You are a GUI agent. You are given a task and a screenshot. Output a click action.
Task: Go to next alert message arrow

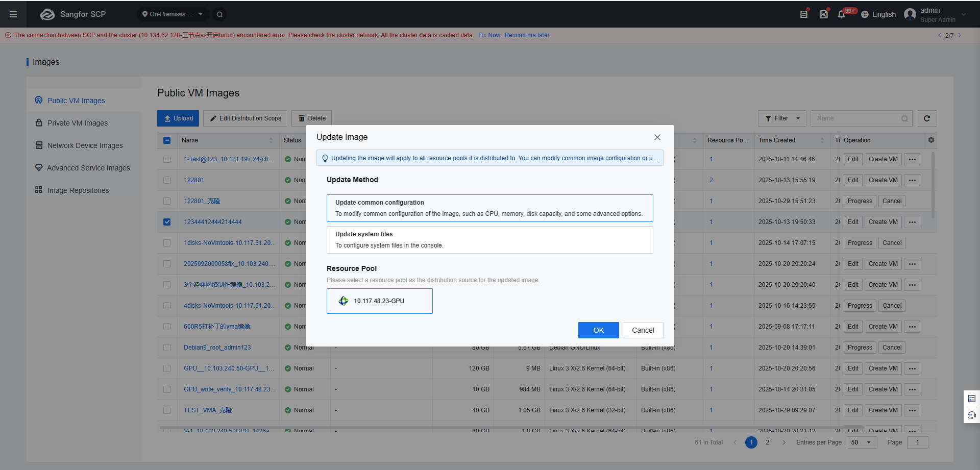960,35
